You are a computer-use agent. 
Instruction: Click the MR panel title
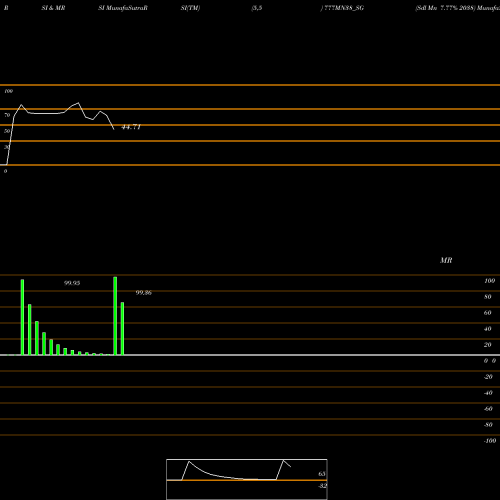pyautogui.click(x=446, y=260)
